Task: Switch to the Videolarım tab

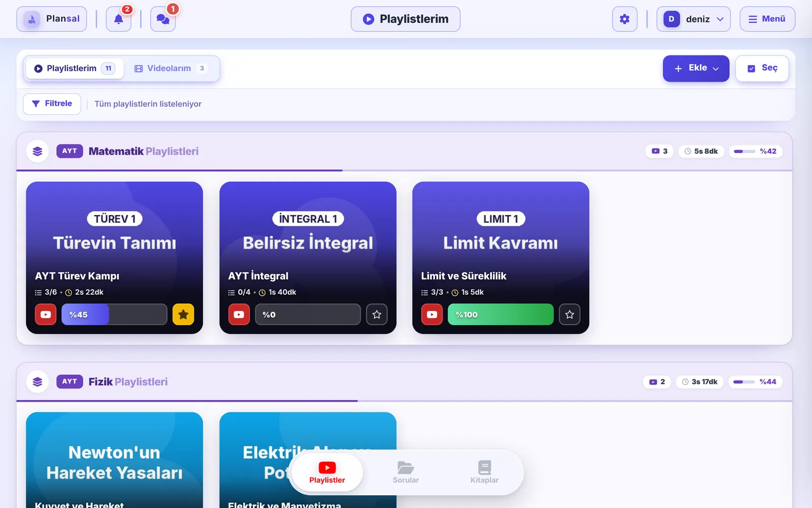Action: tap(171, 69)
